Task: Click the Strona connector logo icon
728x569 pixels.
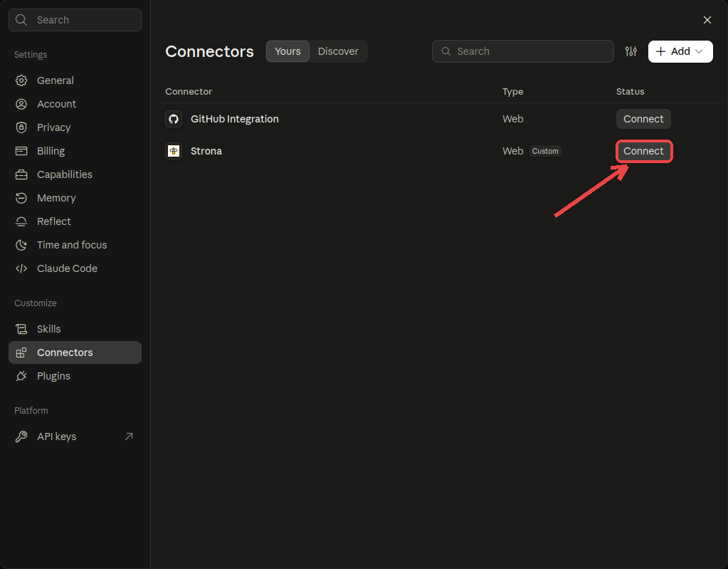Action: point(174,151)
